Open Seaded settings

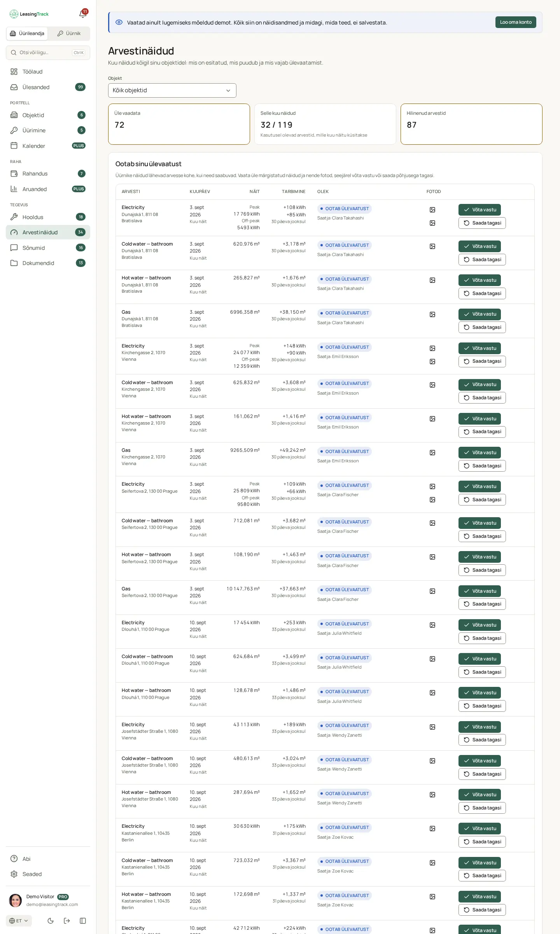[48, 874]
